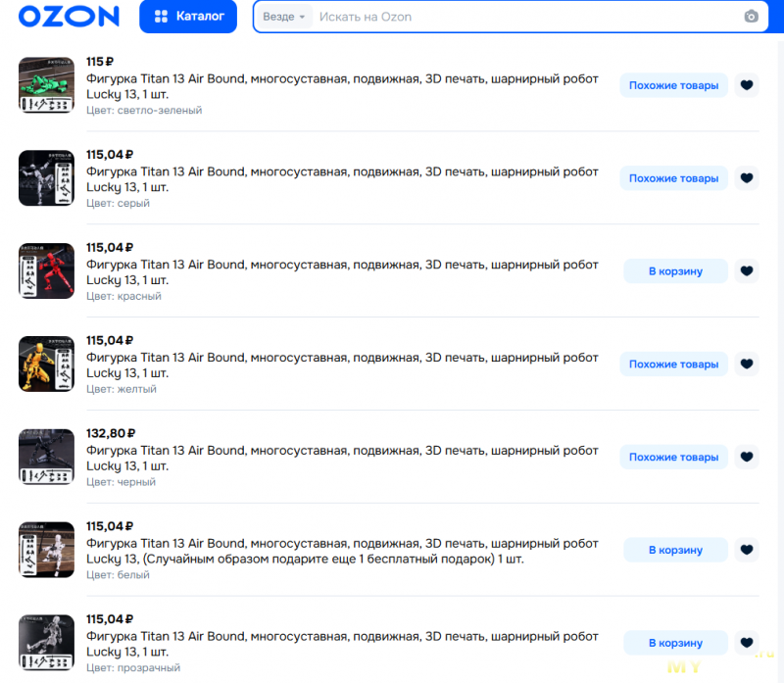Toggle favorite heart for red figure
The image size is (784, 683).
click(x=747, y=271)
